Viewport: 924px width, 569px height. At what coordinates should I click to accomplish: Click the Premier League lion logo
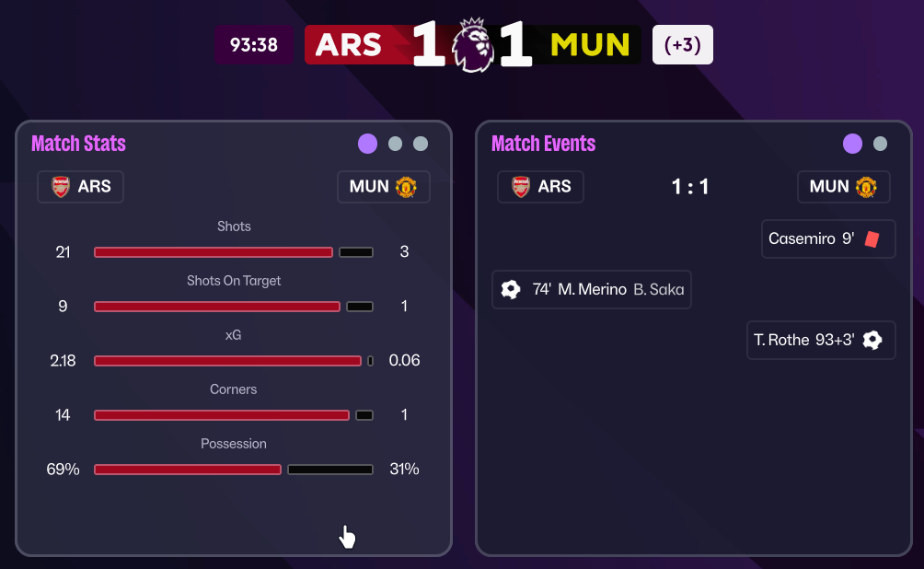point(473,44)
